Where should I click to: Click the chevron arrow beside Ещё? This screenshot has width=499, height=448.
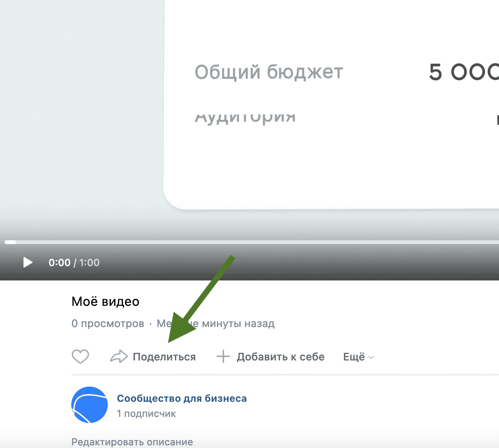pos(371,357)
